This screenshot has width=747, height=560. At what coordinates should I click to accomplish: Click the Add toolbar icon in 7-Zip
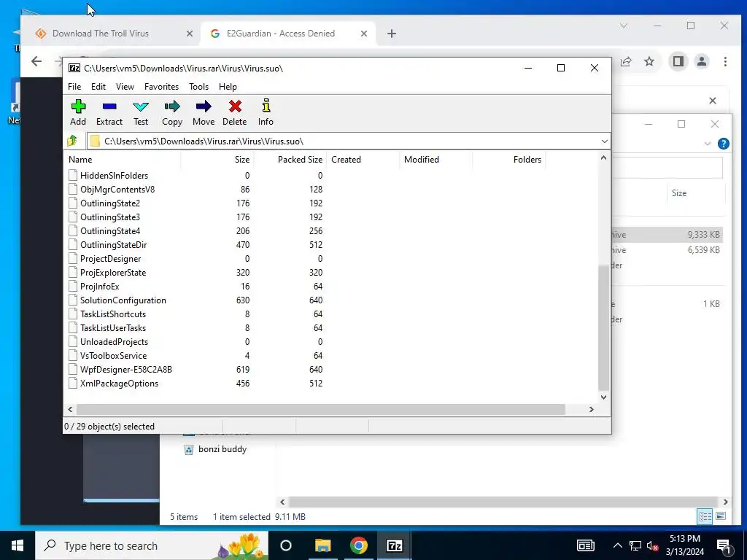coord(78,106)
